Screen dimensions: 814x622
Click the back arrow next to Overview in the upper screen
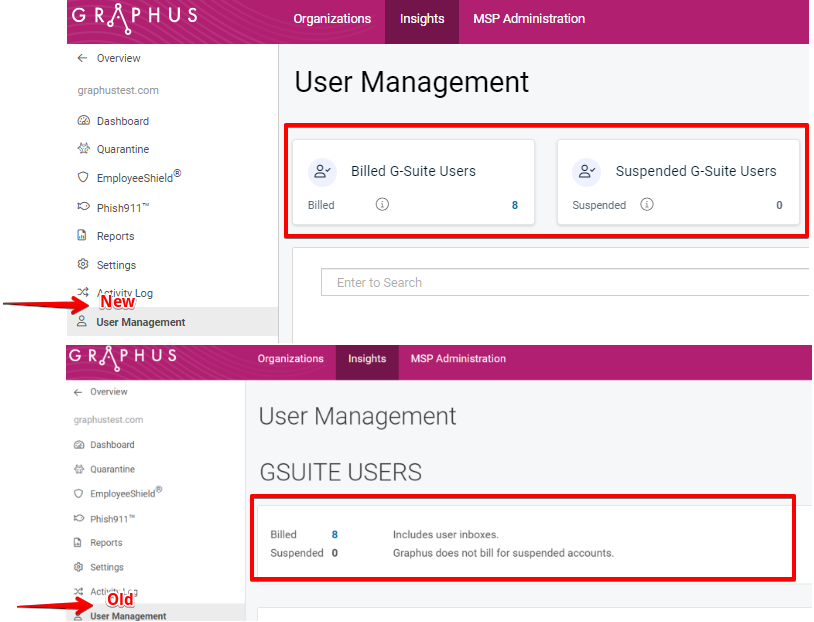82,58
